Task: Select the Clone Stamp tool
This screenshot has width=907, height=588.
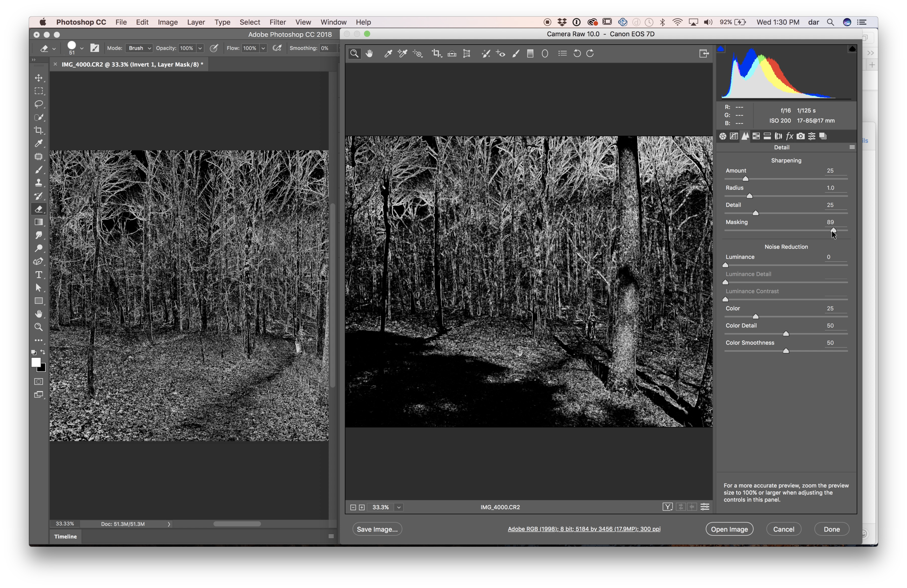Action: click(39, 183)
